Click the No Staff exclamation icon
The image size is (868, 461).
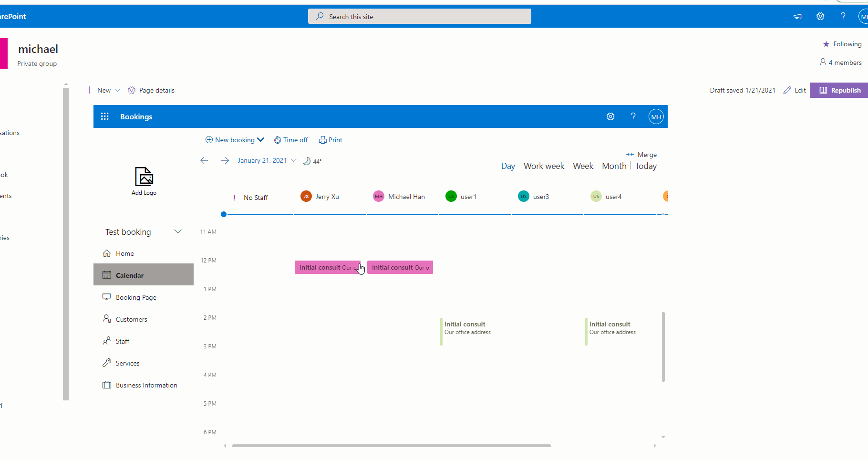234,198
